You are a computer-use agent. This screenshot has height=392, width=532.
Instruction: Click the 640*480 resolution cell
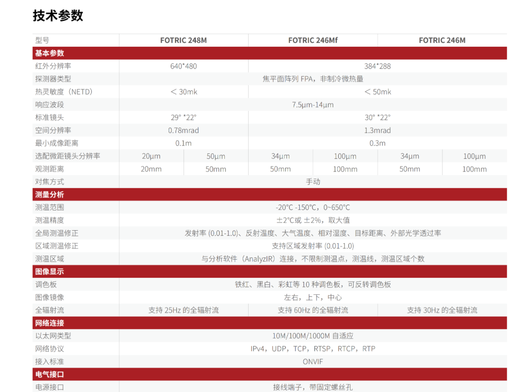pos(184,66)
